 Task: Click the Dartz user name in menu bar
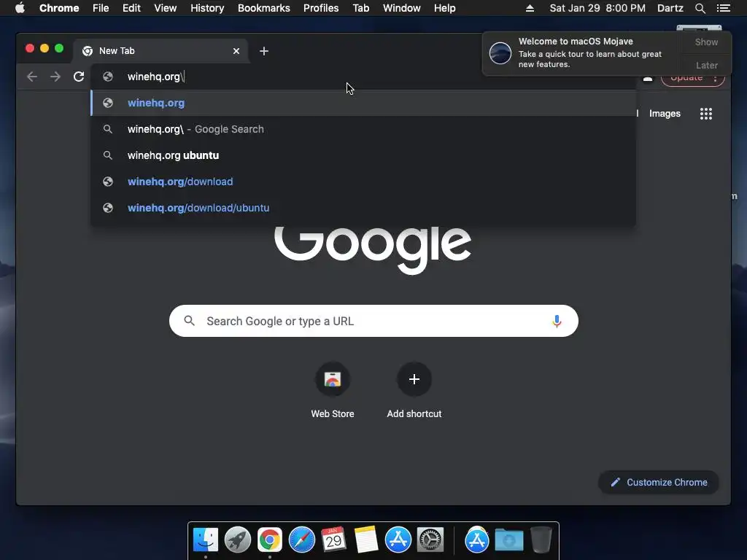click(x=670, y=8)
